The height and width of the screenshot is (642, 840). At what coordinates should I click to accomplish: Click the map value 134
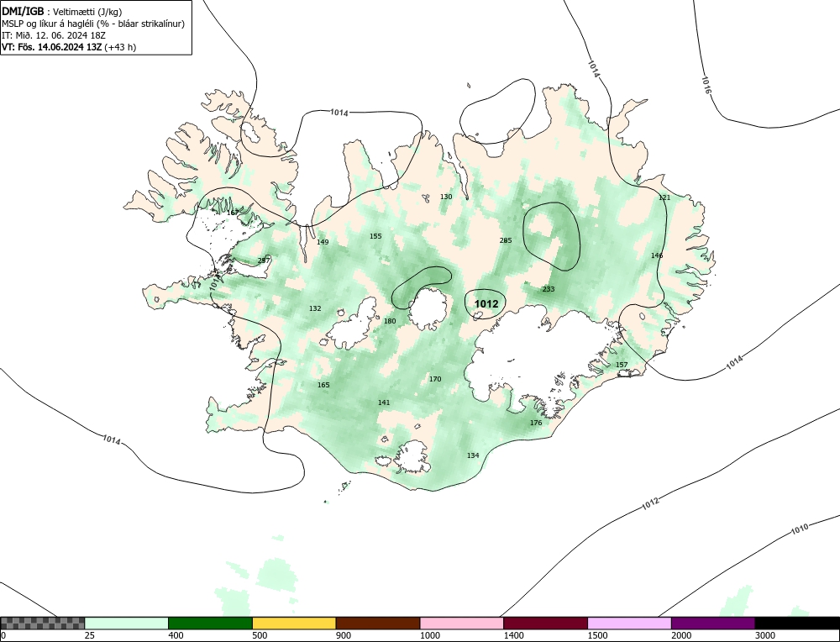473,456
